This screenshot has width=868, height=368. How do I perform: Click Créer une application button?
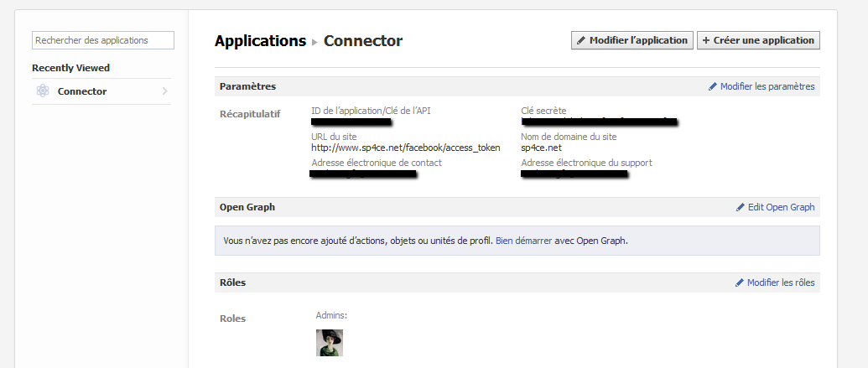pos(758,40)
